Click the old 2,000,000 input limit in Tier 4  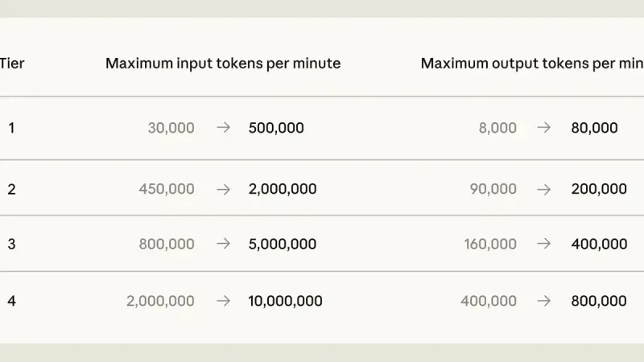pos(160,301)
